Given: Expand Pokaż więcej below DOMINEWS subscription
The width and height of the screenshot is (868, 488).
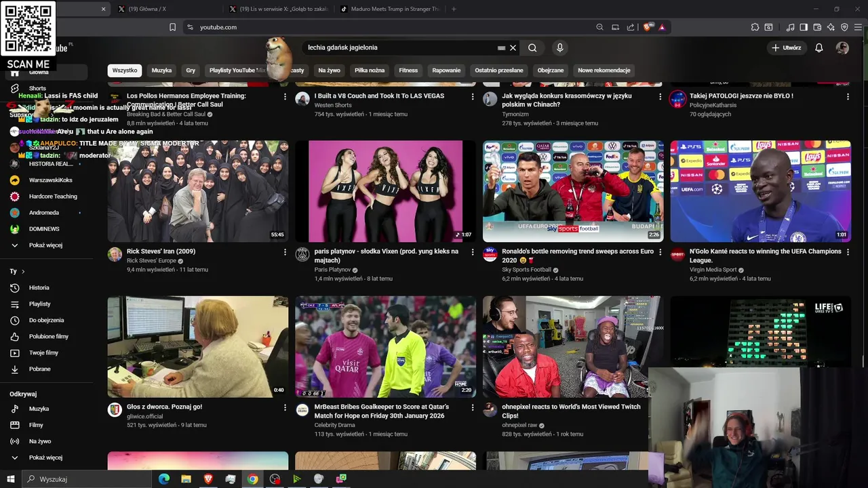Looking at the screenshot, I should coord(44,245).
